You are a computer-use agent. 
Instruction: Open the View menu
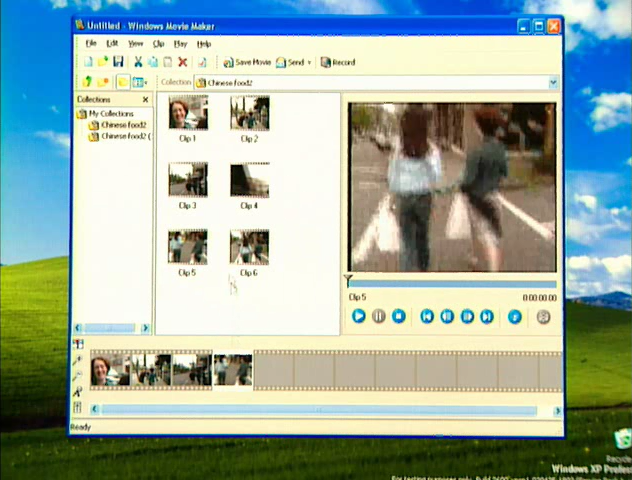(135, 44)
